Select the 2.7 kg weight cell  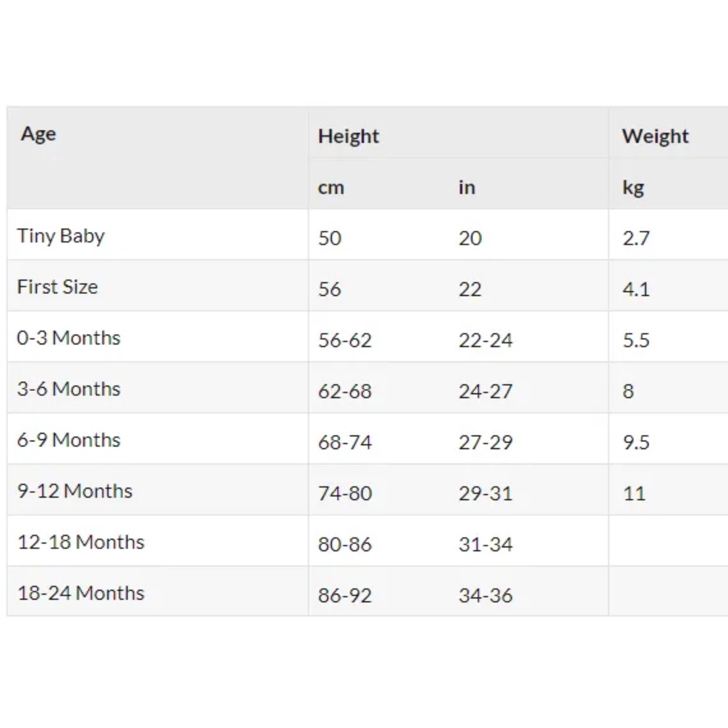pos(636,238)
